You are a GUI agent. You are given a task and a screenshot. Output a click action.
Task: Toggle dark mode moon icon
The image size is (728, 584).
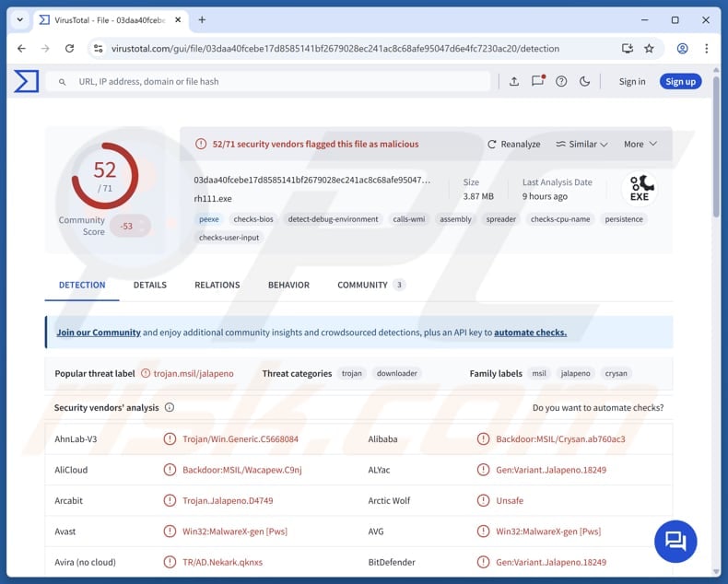585,82
